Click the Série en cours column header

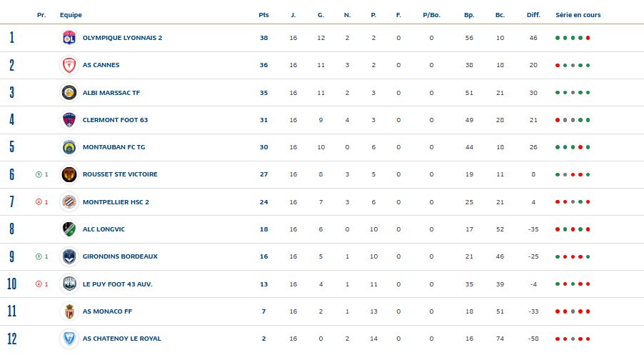click(578, 14)
